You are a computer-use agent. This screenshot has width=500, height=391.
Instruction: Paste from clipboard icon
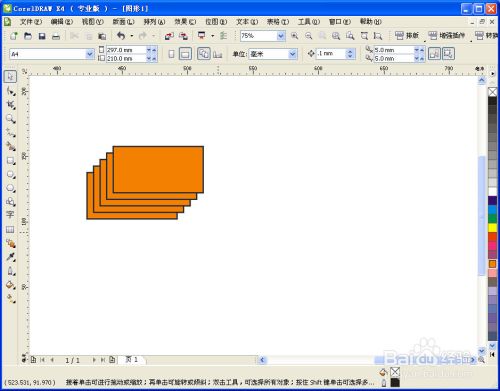pos(102,36)
